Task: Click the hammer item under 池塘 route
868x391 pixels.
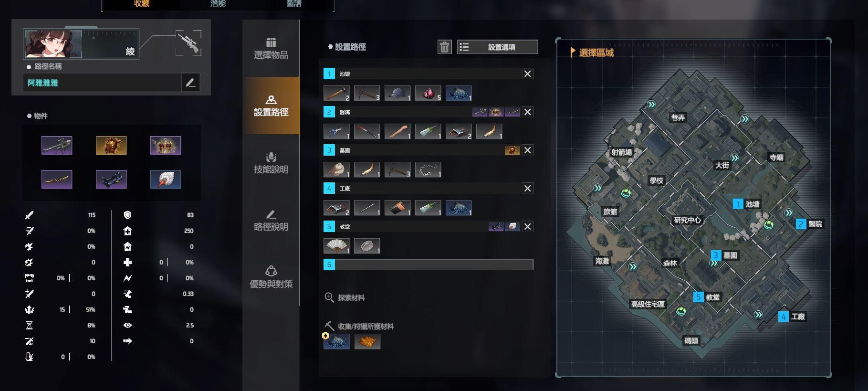Action: pos(336,93)
